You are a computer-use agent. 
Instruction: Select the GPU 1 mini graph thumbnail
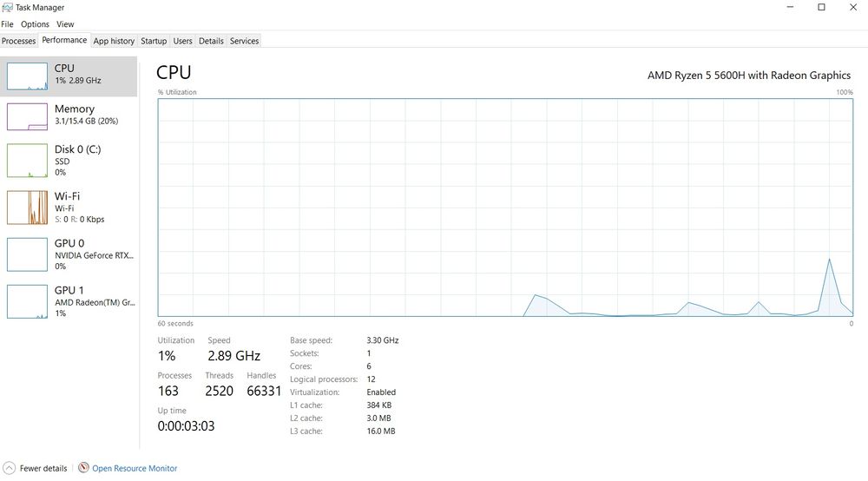tap(27, 301)
